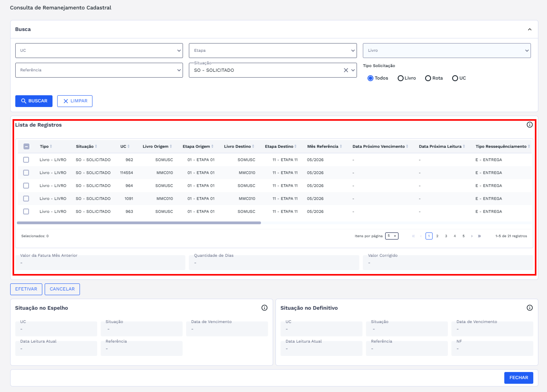Sort by UC column header
The image size is (547, 392).
pyautogui.click(x=125, y=146)
